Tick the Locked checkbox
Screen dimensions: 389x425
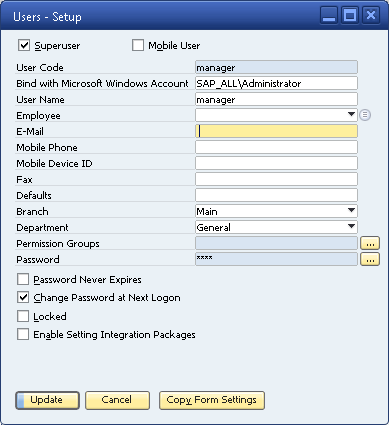tap(23, 316)
